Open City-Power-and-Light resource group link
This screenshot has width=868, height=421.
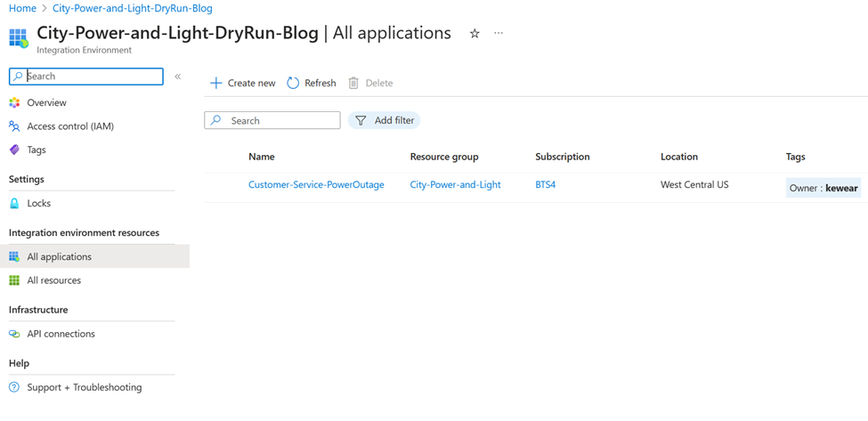(455, 185)
